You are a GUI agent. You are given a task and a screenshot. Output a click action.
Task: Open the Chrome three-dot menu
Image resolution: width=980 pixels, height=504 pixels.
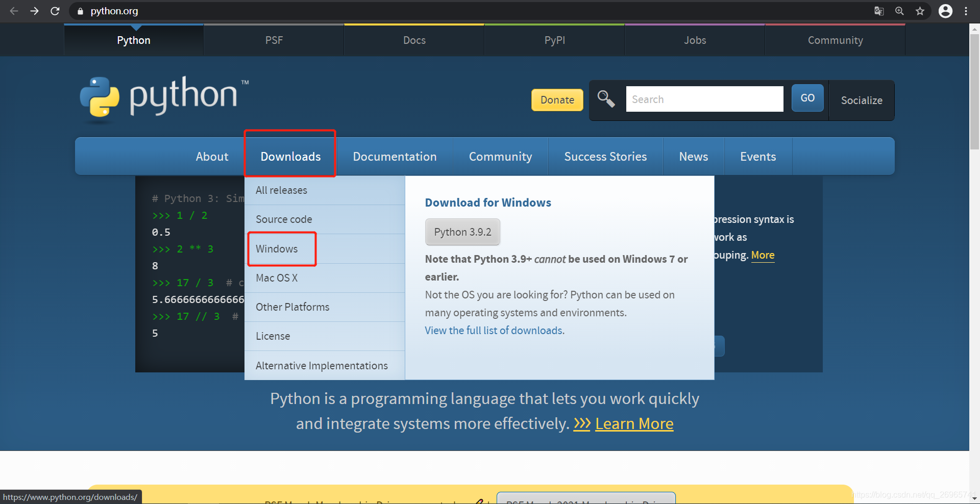(x=966, y=11)
